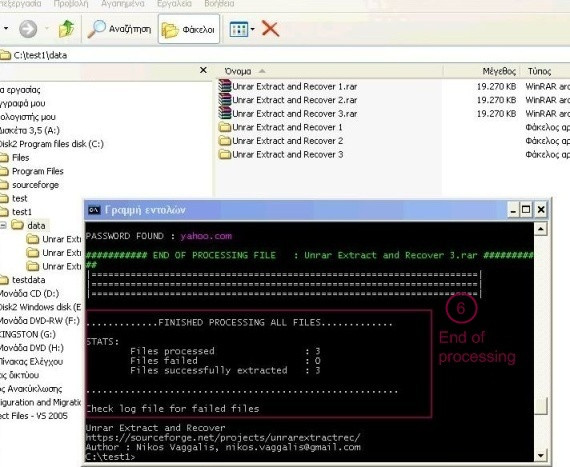Click the command prompt scrollbar thumb
The width and height of the screenshot is (570, 467).
541,406
